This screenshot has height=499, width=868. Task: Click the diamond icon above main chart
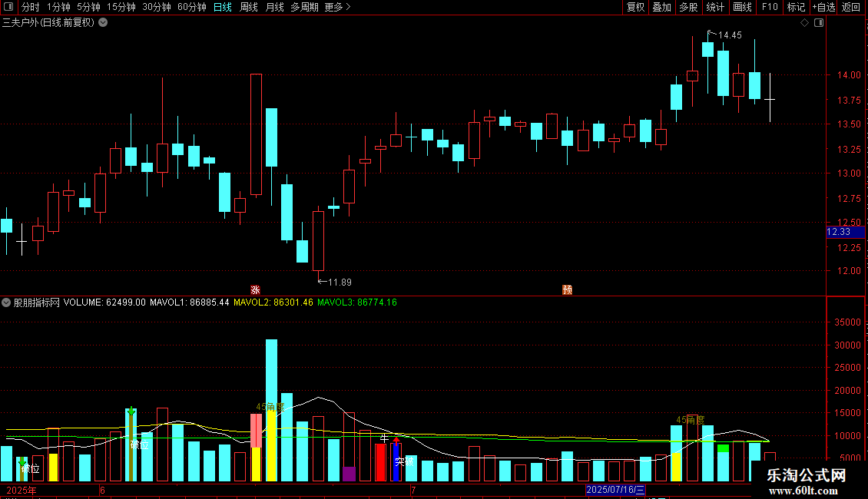[x=805, y=23]
